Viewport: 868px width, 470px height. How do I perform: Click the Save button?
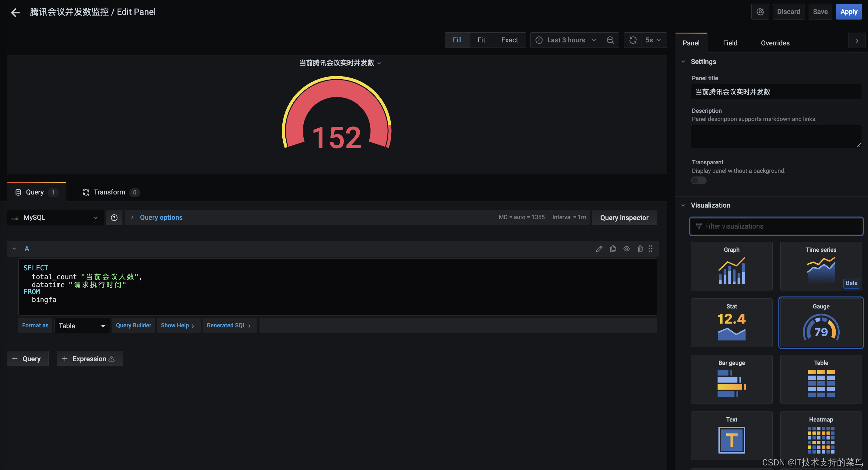(x=820, y=12)
